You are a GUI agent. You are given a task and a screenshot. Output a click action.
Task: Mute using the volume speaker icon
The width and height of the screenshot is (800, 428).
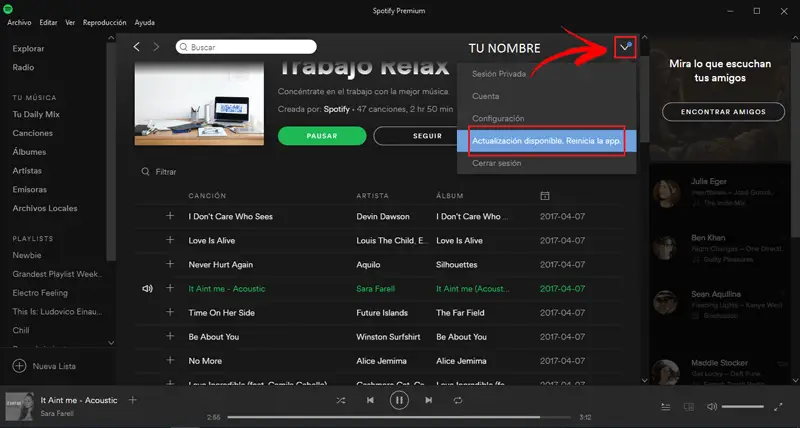click(x=712, y=407)
